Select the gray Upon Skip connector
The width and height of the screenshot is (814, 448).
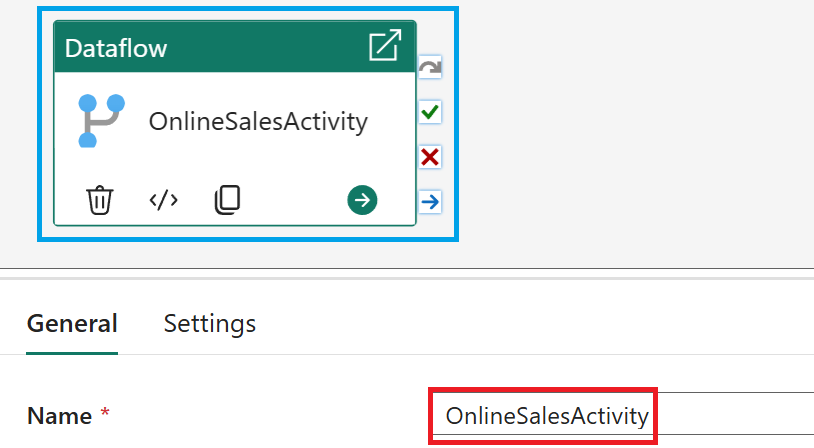coord(430,68)
